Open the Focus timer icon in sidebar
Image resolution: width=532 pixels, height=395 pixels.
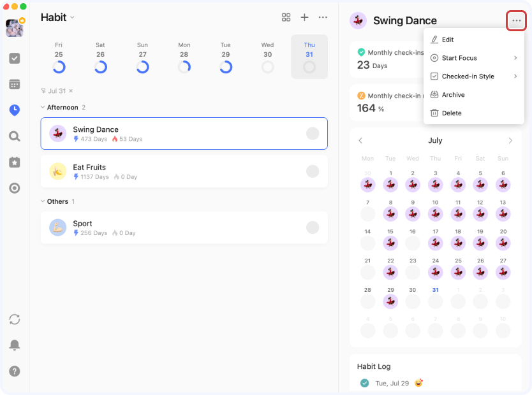15,188
